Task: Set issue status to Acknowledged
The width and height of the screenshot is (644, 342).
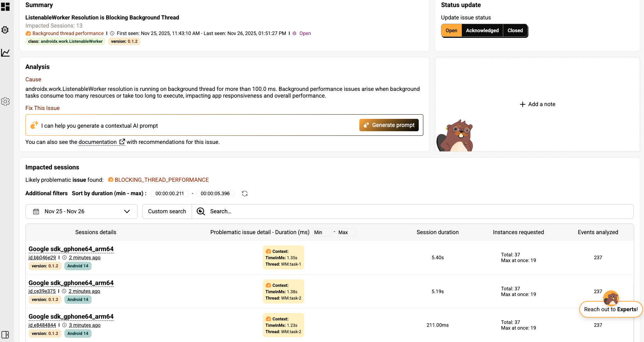Action: coord(482,30)
